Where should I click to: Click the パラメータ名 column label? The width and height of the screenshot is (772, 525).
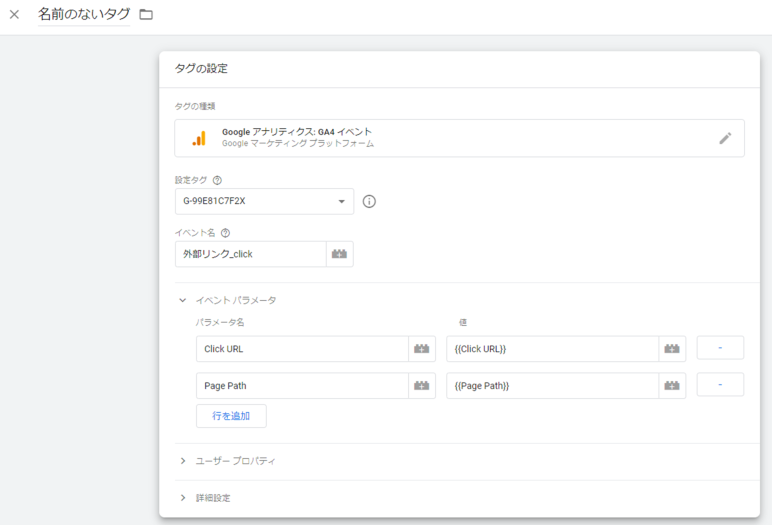click(x=220, y=323)
